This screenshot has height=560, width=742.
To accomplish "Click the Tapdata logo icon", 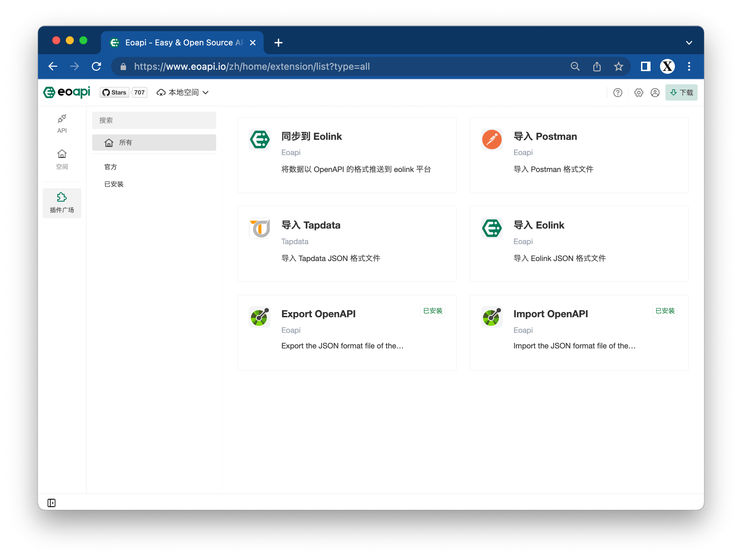I will click(x=260, y=228).
